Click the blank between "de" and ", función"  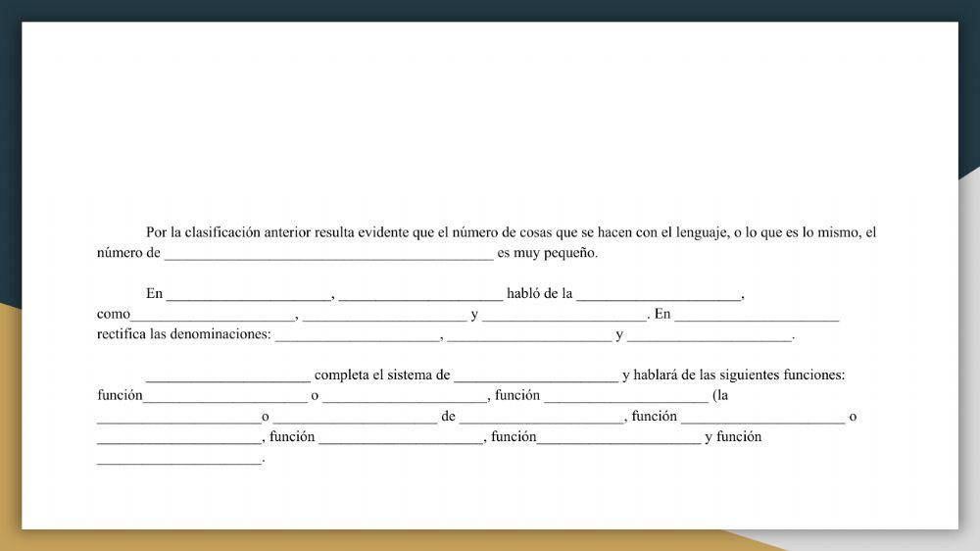click(542, 417)
